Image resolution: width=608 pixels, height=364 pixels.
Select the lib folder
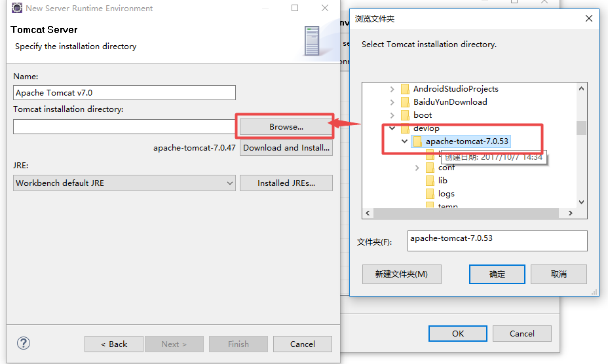[x=442, y=180]
